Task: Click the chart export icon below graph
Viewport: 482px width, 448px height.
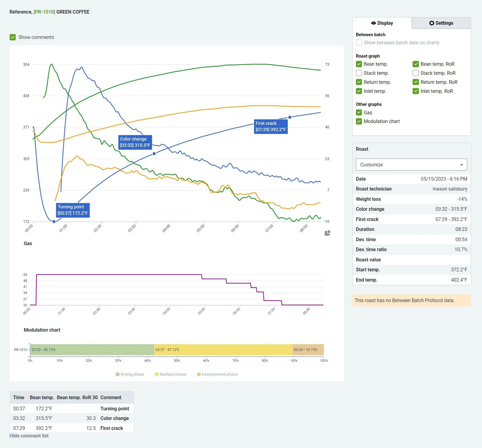Action: pyautogui.click(x=327, y=233)
